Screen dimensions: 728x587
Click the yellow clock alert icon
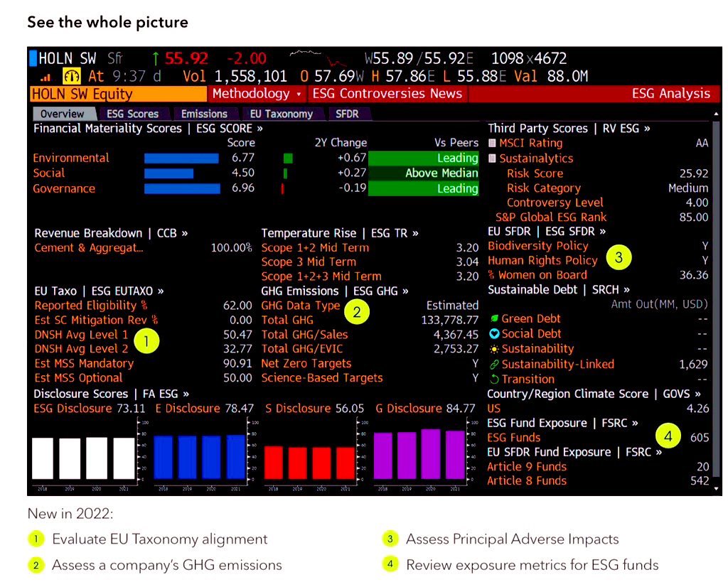[72, 76]
